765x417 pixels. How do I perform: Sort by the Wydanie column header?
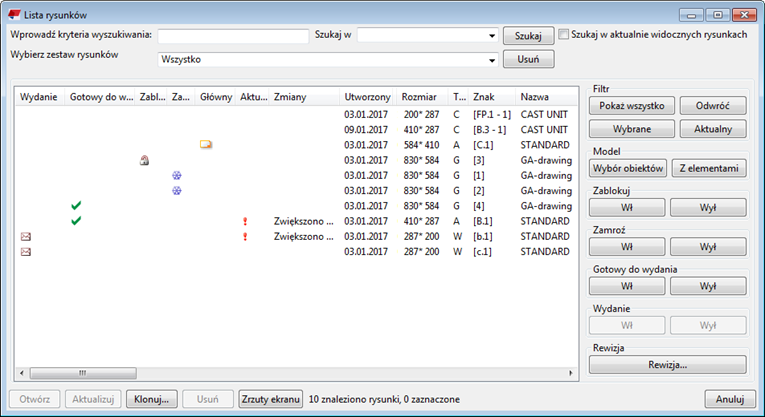tap(39, 97)
